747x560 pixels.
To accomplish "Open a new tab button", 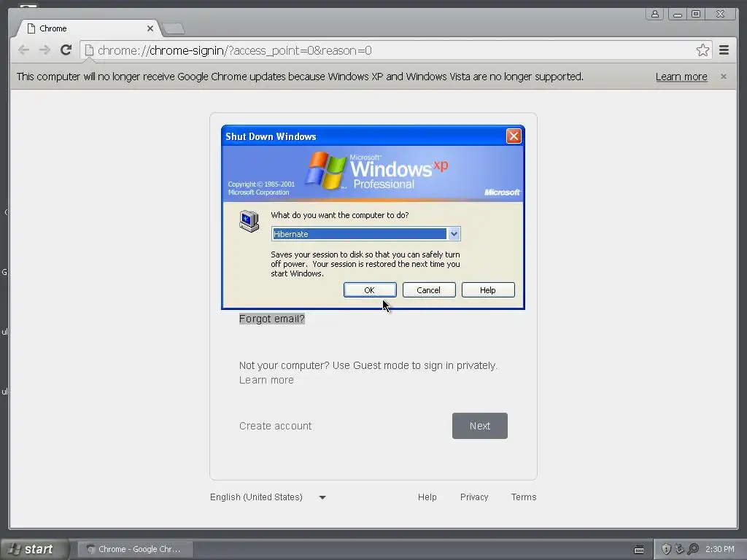I will click(x=173, y=29).
